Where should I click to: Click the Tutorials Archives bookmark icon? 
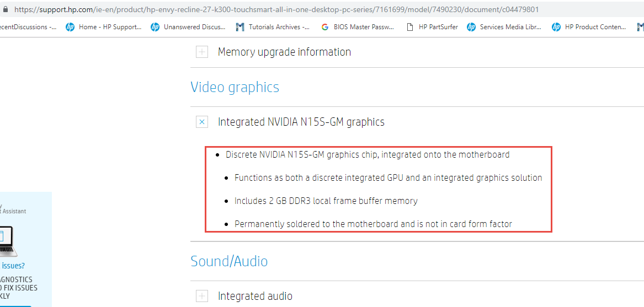point(239,27)
